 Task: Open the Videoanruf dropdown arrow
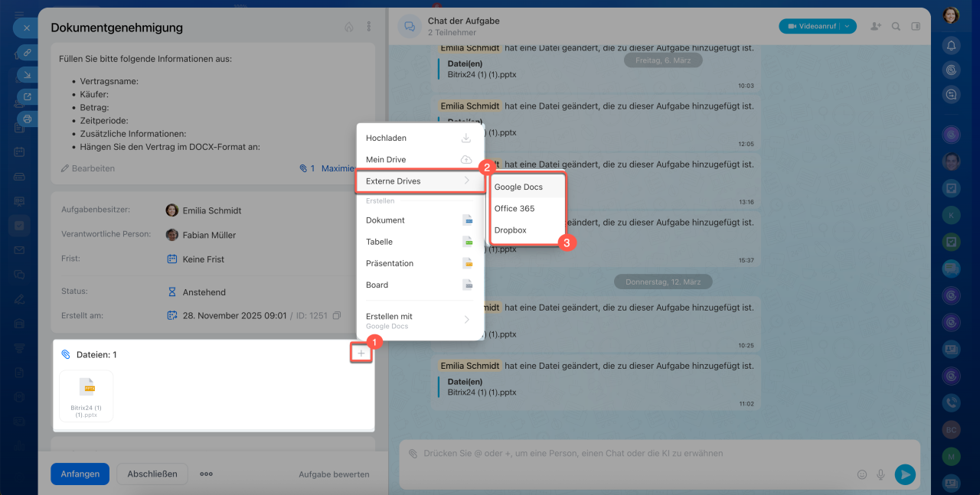(847, 26)
